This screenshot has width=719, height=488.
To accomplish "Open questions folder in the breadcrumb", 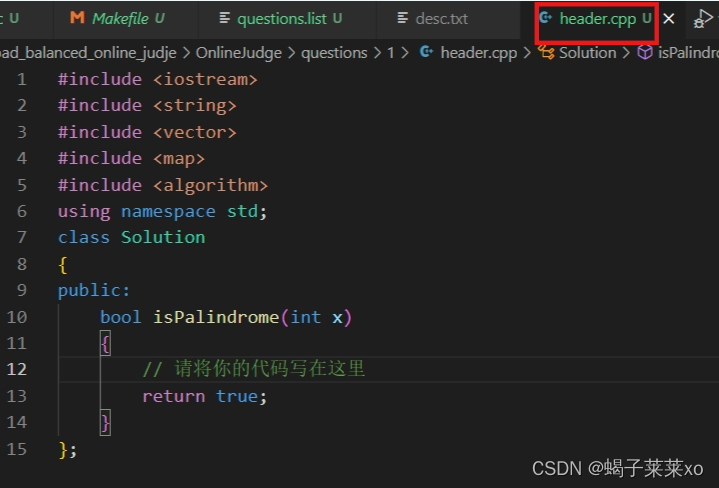I will pyautogui.click(x=334, y=53).
